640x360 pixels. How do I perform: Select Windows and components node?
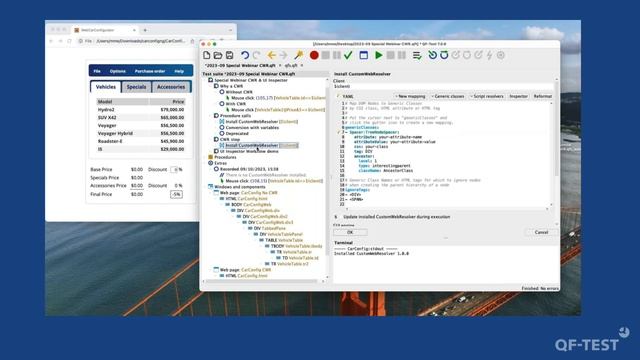[240, 187]
